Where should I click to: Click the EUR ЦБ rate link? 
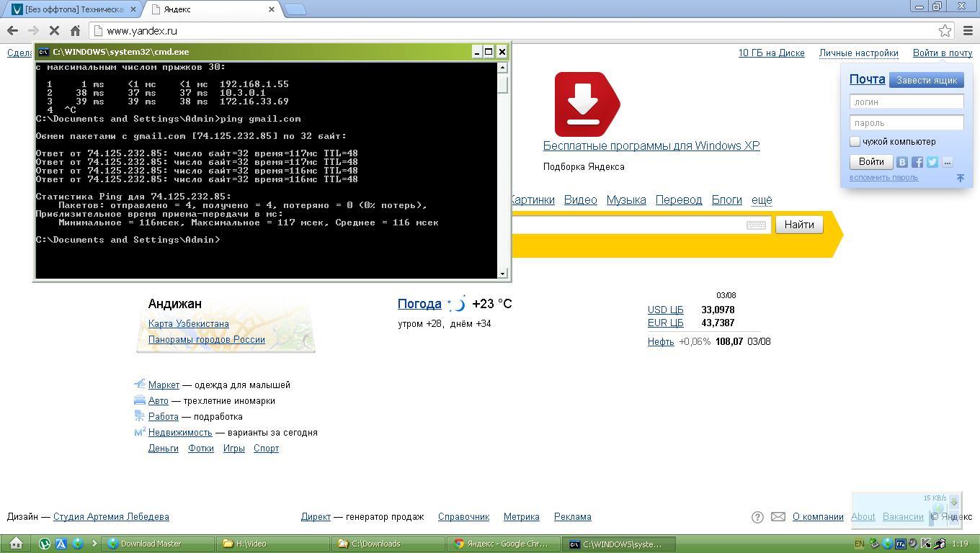pos(665,323)
